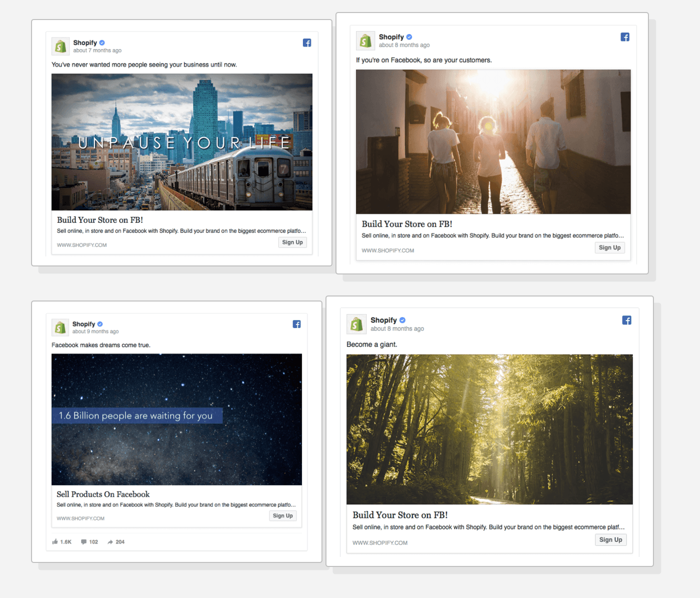
Task: Click the 1.6K likes thumbs-up icon
Action: click(55, 542)
